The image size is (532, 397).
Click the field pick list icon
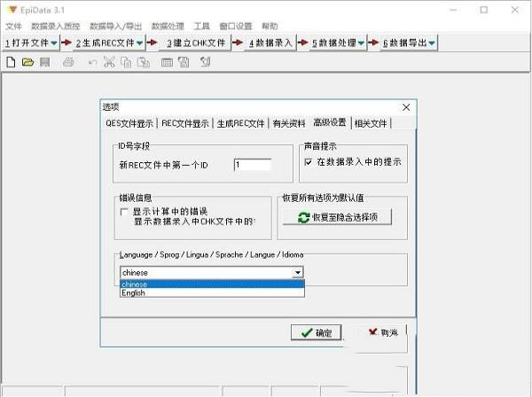point(167,62)
